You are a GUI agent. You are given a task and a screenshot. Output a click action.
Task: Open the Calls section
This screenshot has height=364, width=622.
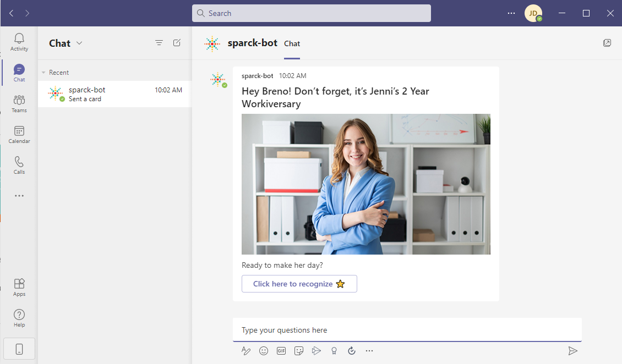click(x=19, y=165)
